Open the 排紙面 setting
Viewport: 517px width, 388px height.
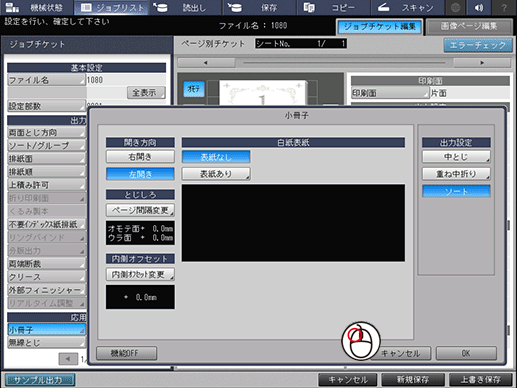pyautogui.click(x=46, y=159)
